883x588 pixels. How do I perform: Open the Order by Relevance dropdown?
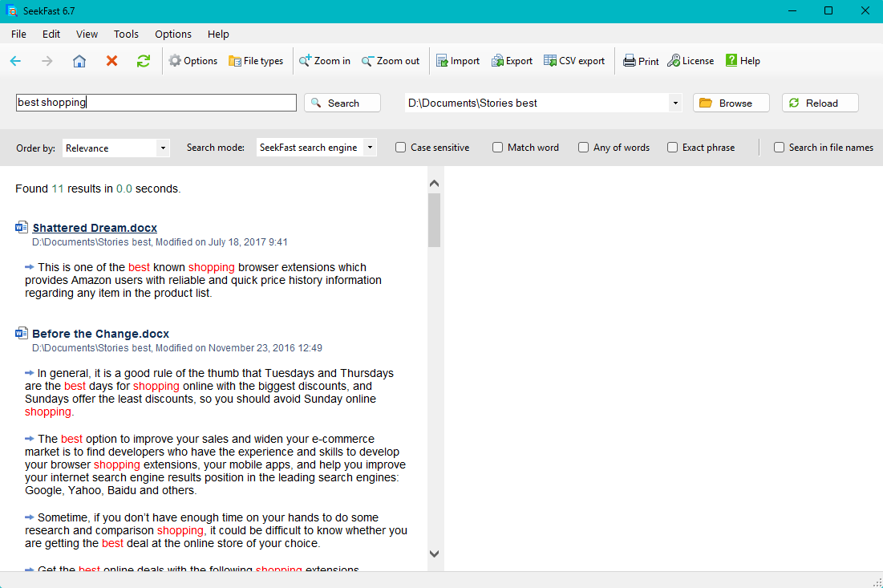click(115, 148)
